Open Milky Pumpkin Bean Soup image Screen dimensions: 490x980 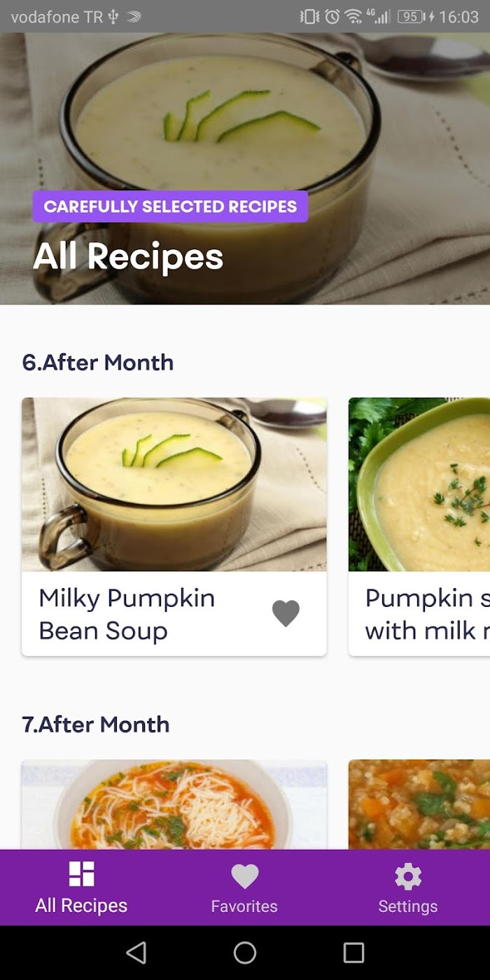(x=174, y=484)
